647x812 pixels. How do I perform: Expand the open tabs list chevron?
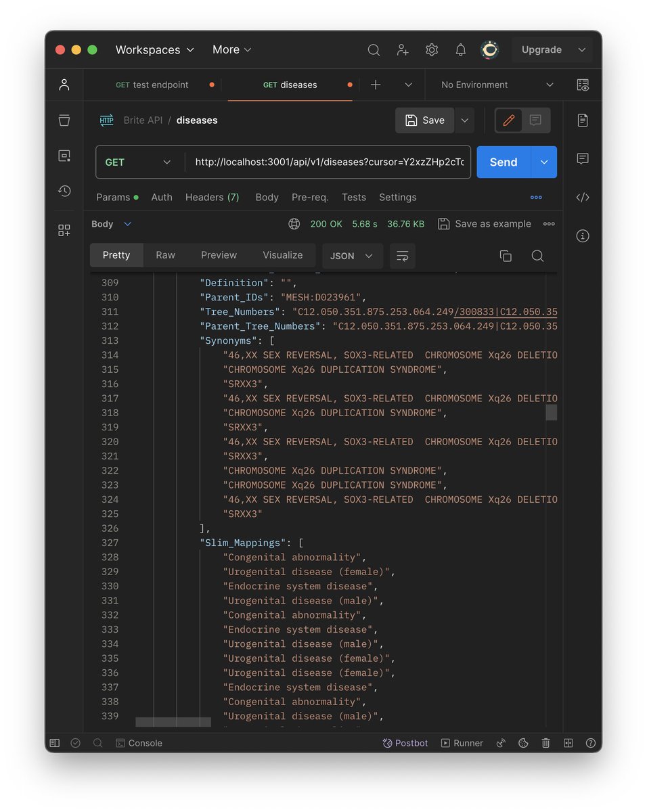tap(408, 85)
